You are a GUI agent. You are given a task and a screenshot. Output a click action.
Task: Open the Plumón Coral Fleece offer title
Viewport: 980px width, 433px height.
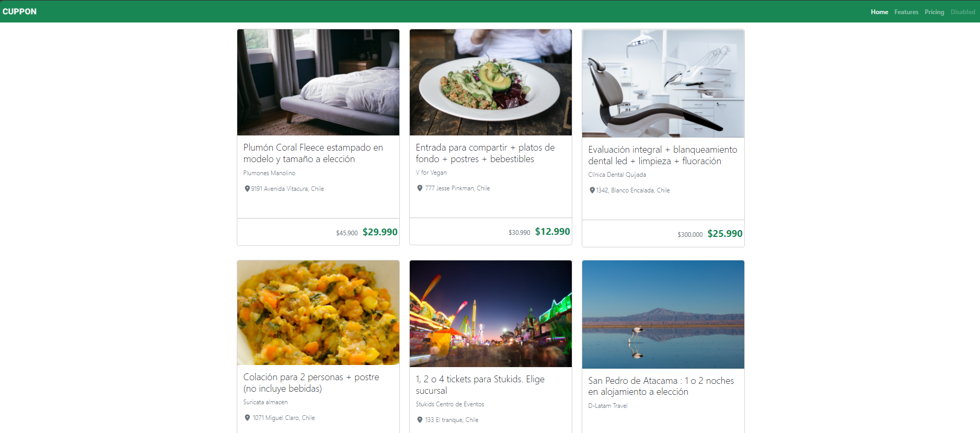click(313, 153)
